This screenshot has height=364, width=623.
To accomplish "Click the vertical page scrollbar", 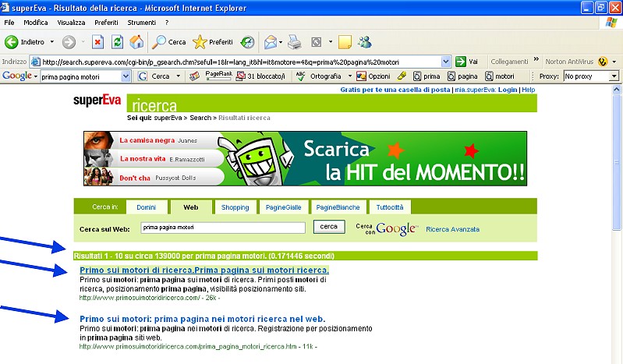I will [618, 234].
